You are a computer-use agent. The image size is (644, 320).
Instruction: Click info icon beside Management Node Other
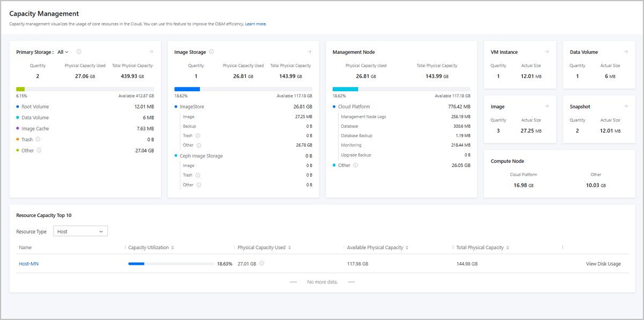pyautogui.click(x=355, y=165)
